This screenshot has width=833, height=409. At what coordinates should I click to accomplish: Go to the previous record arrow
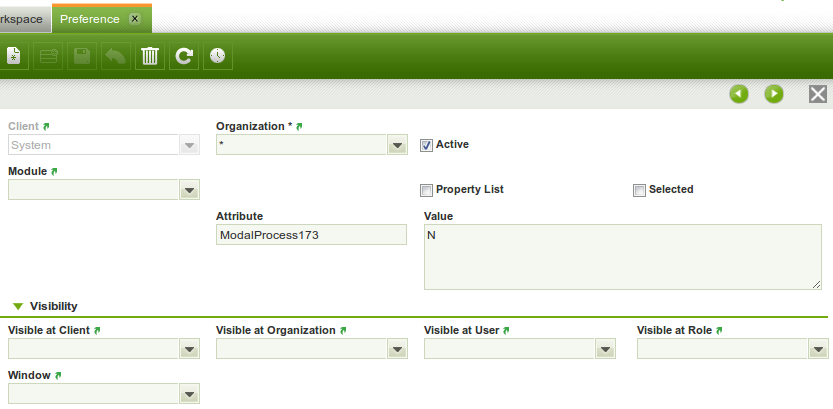(x=739, y=94)
